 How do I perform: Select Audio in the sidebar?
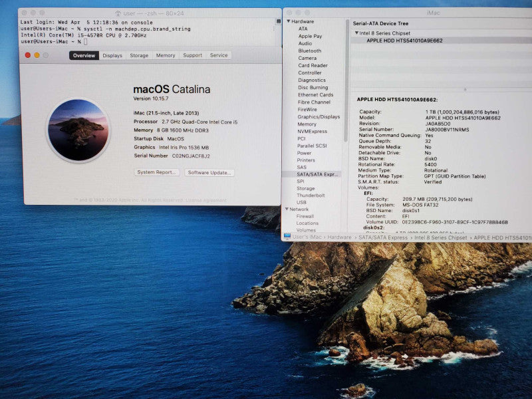[x=305, y=43]
